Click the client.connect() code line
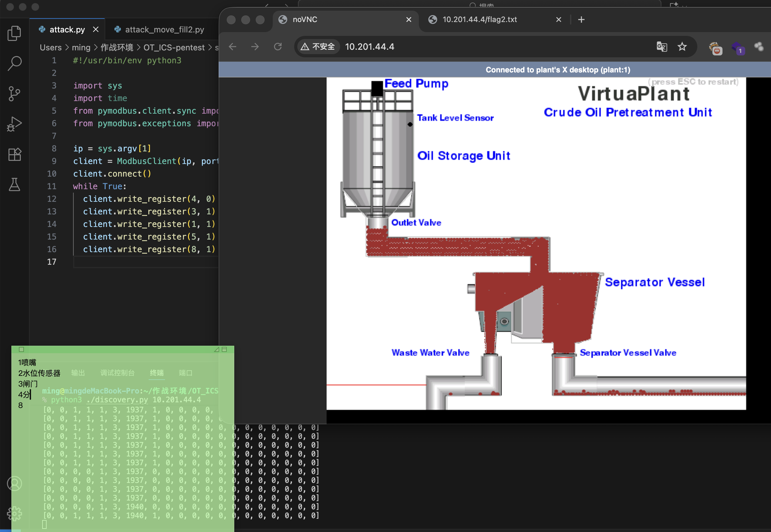This screenshot has width=771, height=532. 112,174
